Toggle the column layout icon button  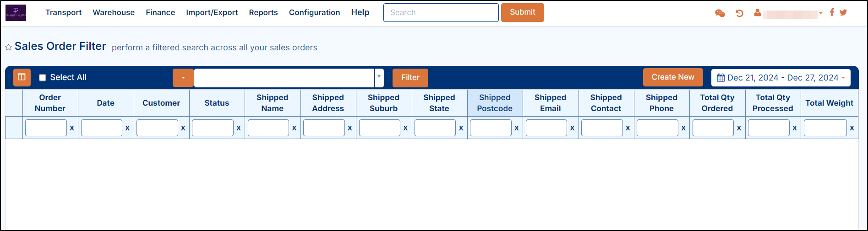[x=22, y=77]
